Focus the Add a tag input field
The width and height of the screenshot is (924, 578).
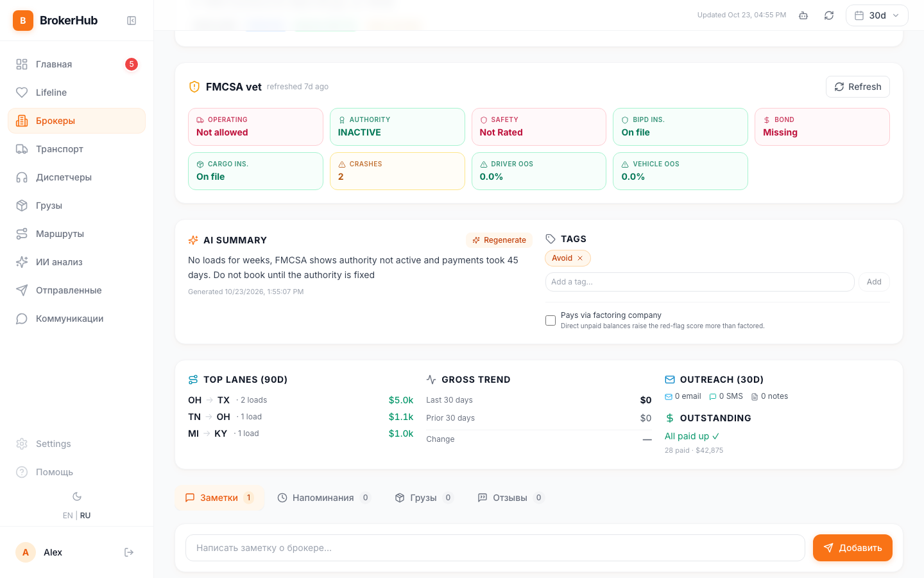(x=699, y=282)
